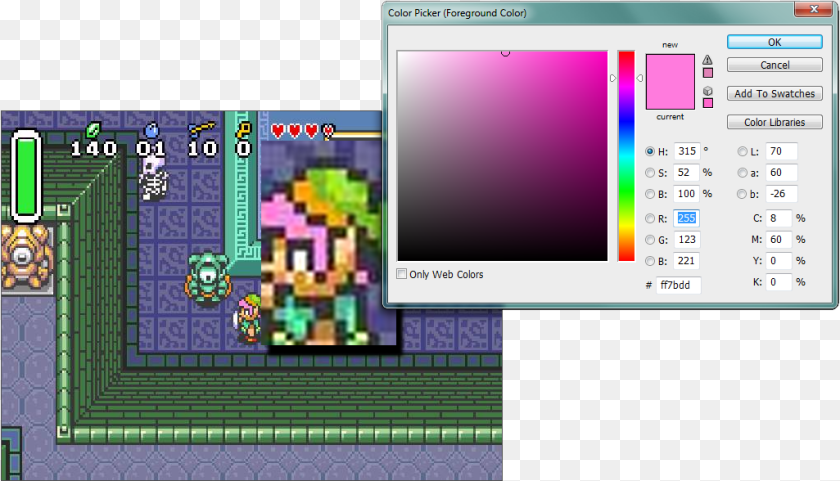Select the G green radio button
The width and height of the screenshot is (840, 481).
click(x=650, y=240)
